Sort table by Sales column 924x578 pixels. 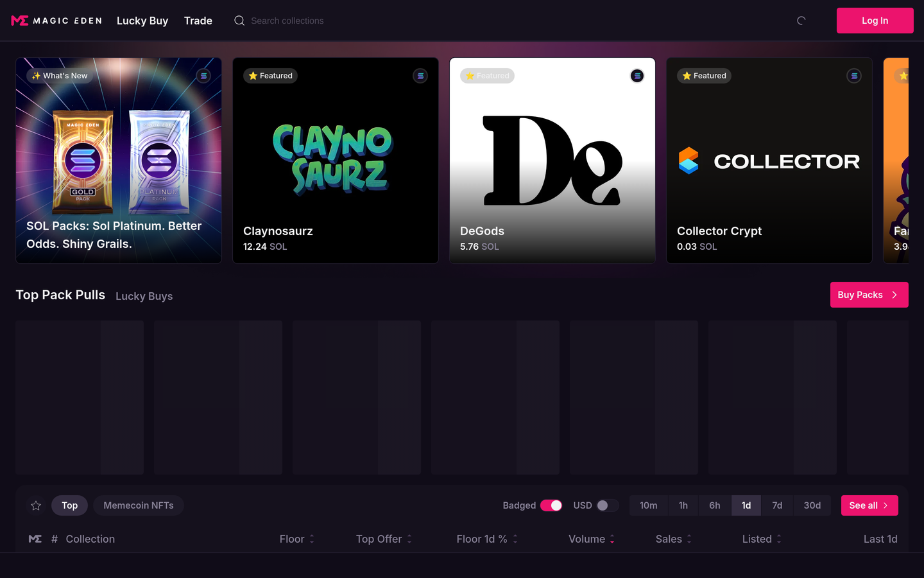(x=674, y=539)
